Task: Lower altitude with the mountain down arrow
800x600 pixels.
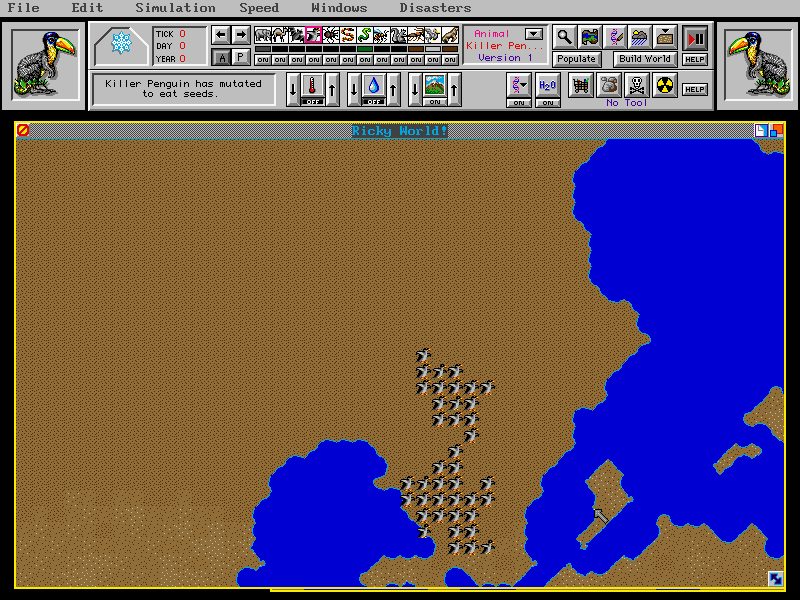Action: pyautogui.click(x=415, y=90)
